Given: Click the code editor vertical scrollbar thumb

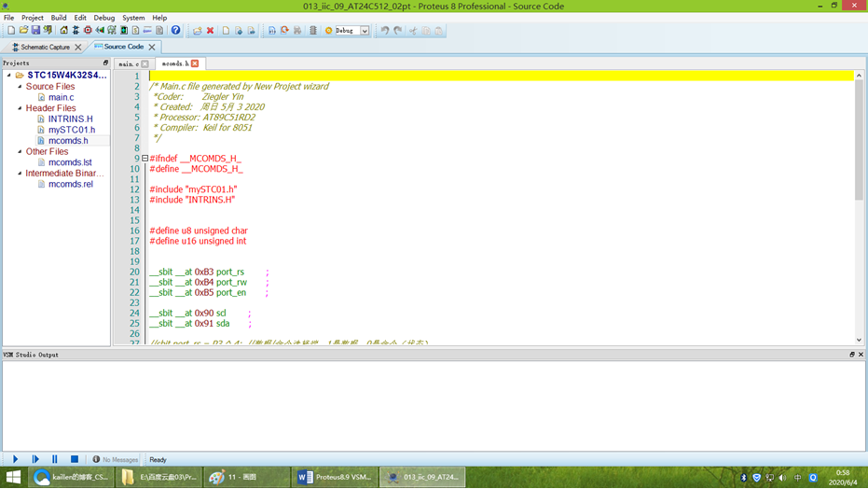Looking at the screenshot, I should [859, 140].
